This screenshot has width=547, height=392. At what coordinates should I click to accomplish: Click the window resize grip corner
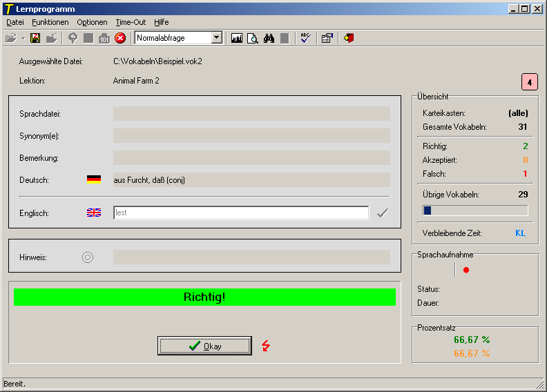click(540, 384)
